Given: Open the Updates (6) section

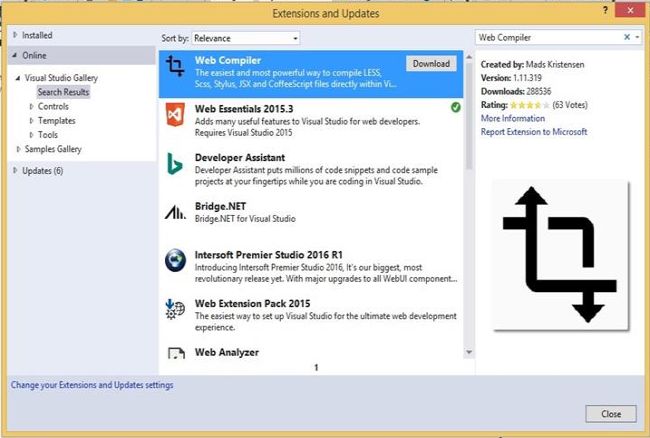Looking at the screenshot, I should pos(42,170).
